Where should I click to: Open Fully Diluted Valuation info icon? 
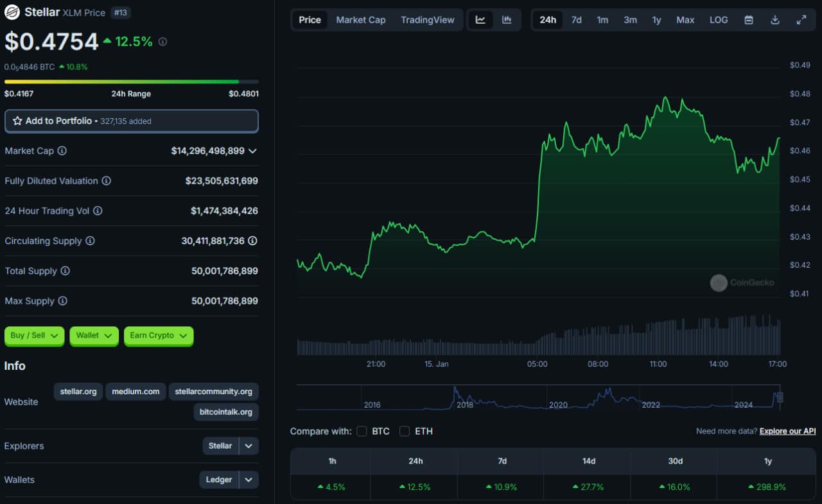(x=106, y=181)
